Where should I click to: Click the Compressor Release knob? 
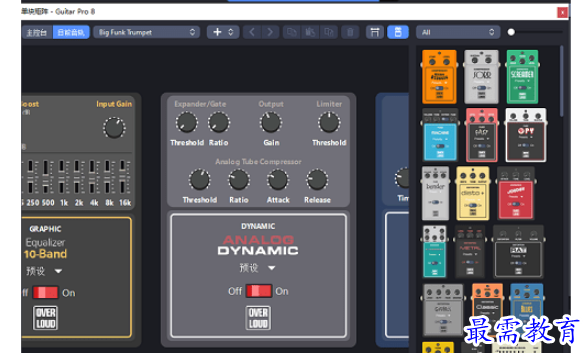pos(317,180)
